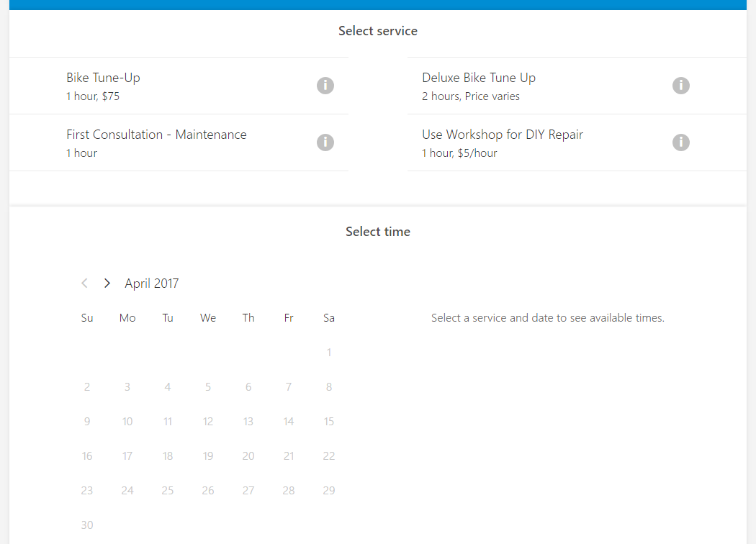
Task: Pick date 9 in the calendar
Action: click(87, 422)
